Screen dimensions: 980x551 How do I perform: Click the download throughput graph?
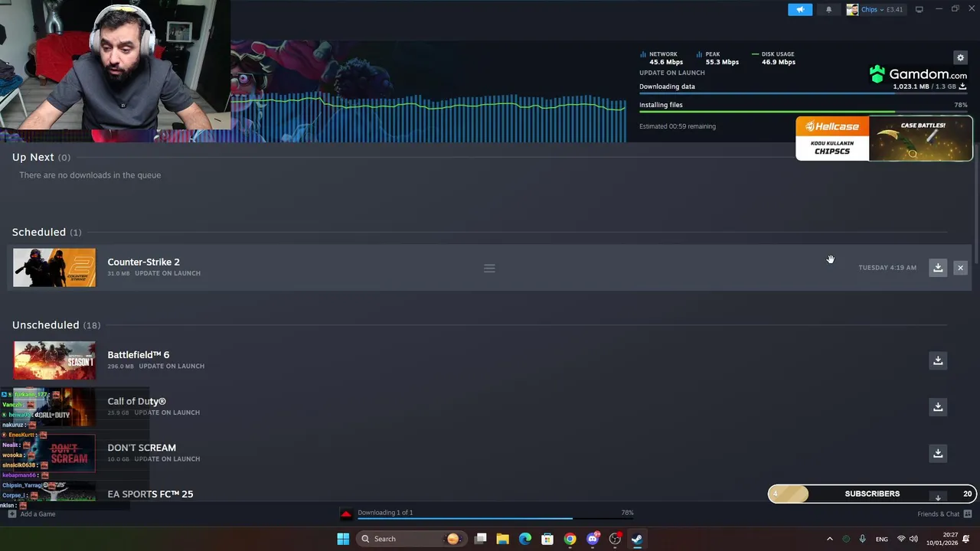[x=429, y=116]
